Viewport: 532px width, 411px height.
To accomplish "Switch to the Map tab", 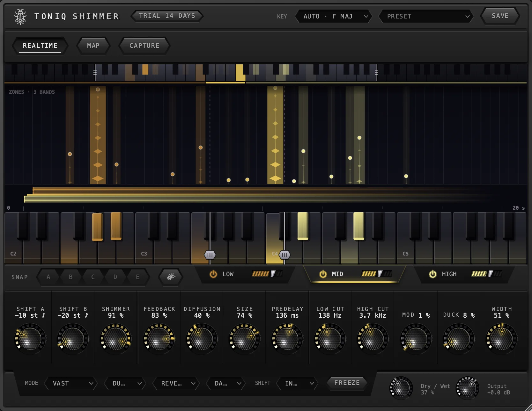I will coord(93,46).
